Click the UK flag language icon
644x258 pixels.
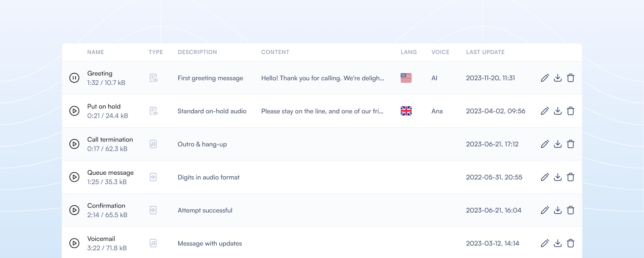[406, 111]
